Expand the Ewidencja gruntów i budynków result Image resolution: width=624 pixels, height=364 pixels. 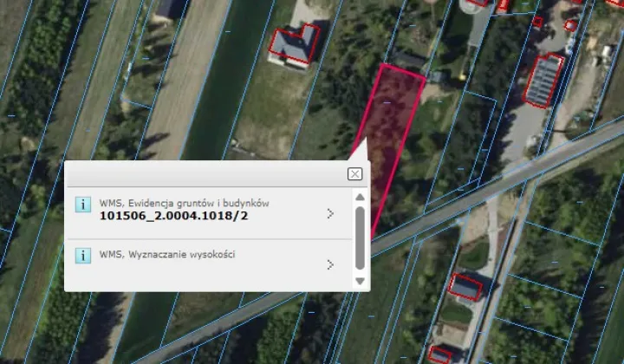pyautogui.click(x=330, y=213)
